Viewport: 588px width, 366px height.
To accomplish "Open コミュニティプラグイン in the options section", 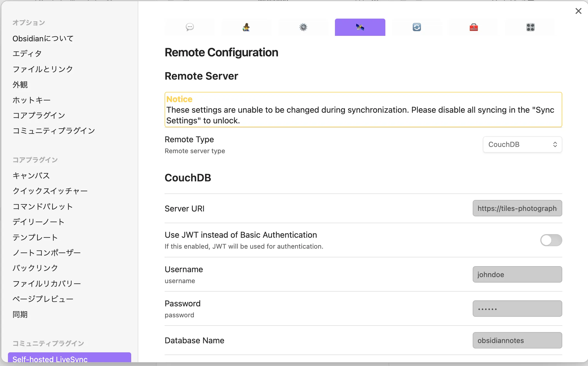I will pyautogui.click(x=54, y=131).
